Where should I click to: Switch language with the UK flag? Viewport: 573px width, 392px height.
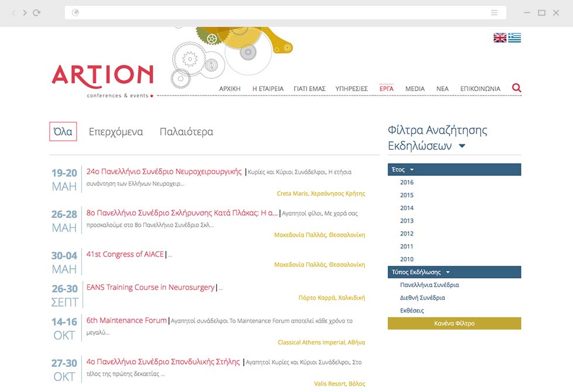coord(500,38)
